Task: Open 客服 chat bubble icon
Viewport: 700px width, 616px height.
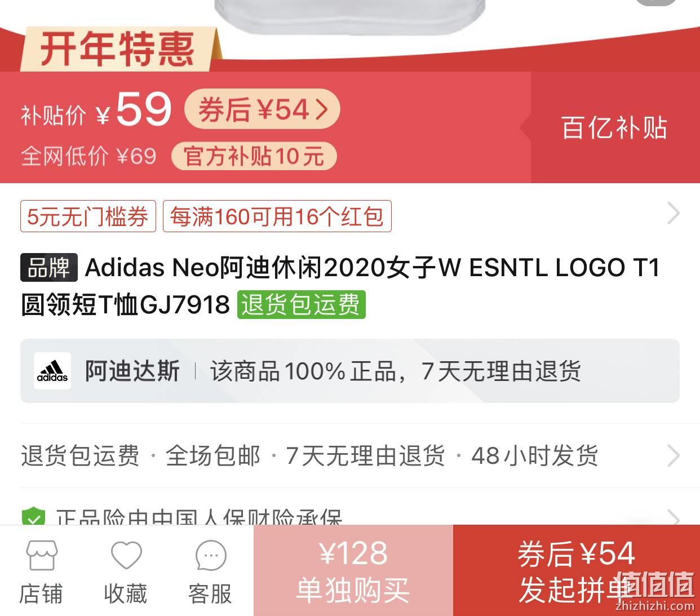Action: [x=211, y=556]
